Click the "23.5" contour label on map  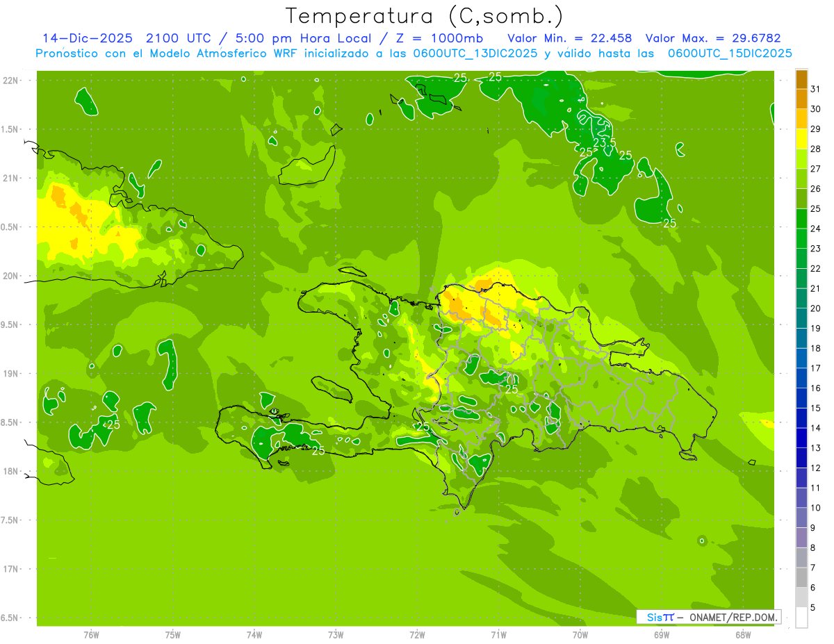coord(604,142)
